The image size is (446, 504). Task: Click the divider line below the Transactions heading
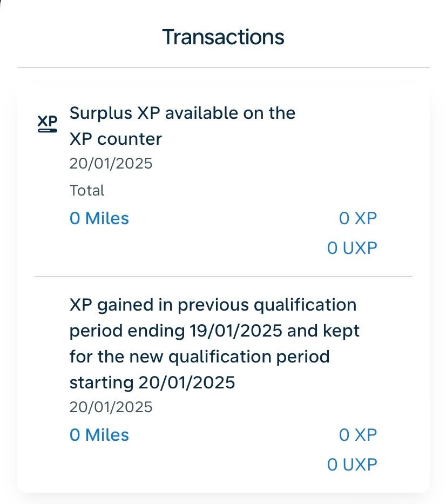pos(223,68)
